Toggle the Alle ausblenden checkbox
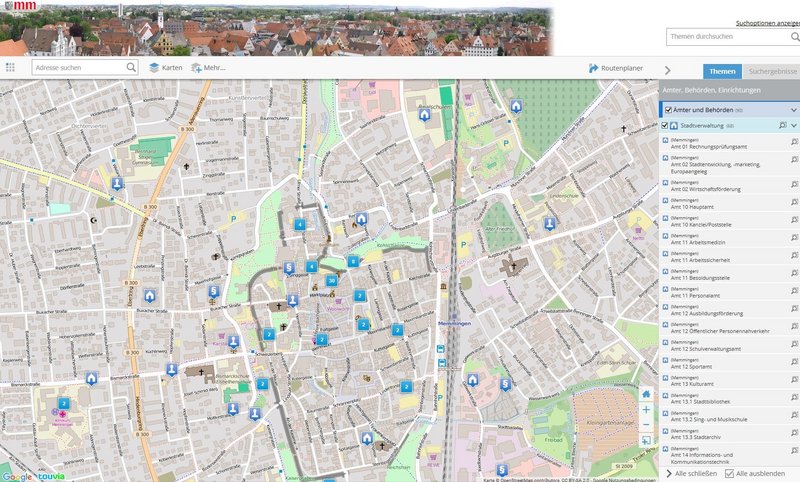The height and width of the screenshot is (482, 800). (x=728, y=472)
